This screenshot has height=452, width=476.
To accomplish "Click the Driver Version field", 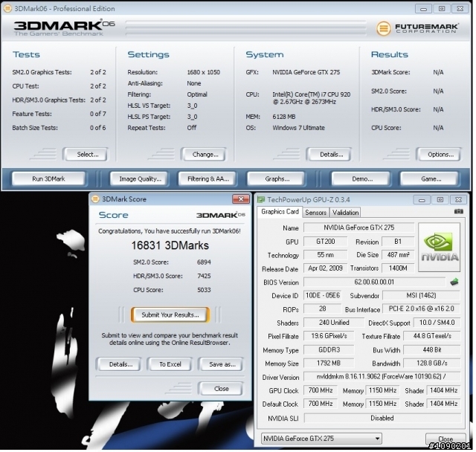I will tap(382, 376).
